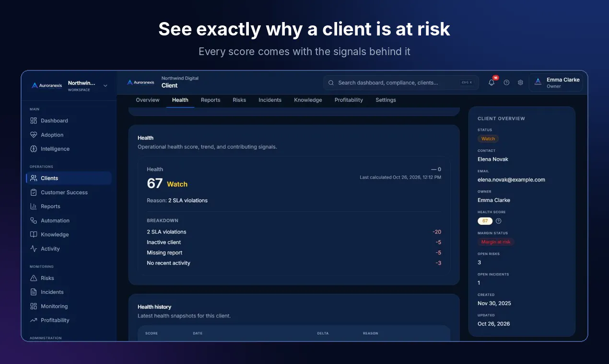This screenshot has height=364, width=609.
Task: Open Knowledge in the sidebar navigation
Action: 69,235
